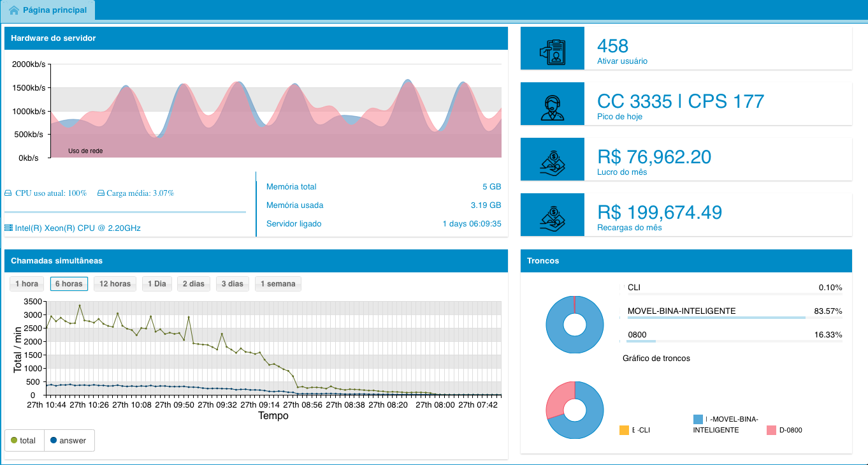Click the CLI trunk name row
868x465 pixels.
[x=633, y=288]
